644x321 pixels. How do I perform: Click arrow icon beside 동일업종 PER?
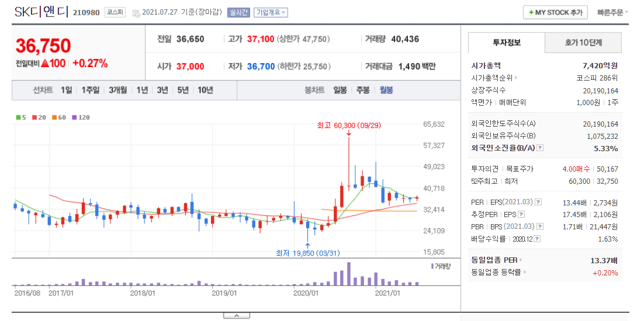tap(521, 260)
